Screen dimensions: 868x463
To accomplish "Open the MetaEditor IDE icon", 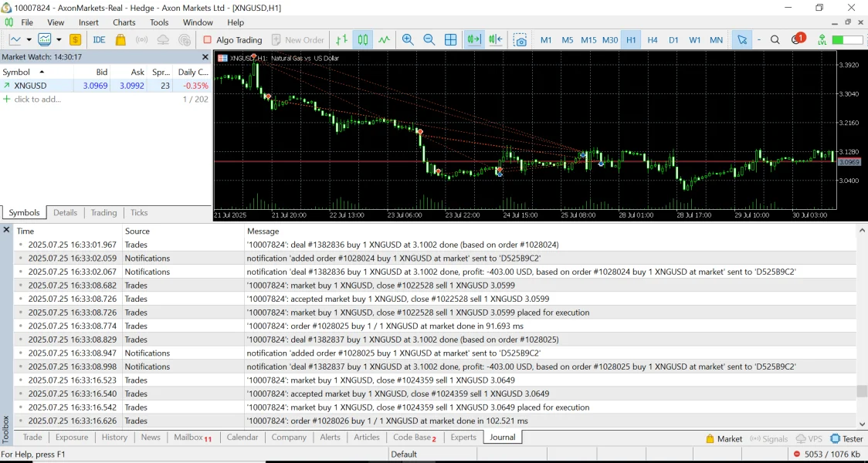I will (99, 40).
